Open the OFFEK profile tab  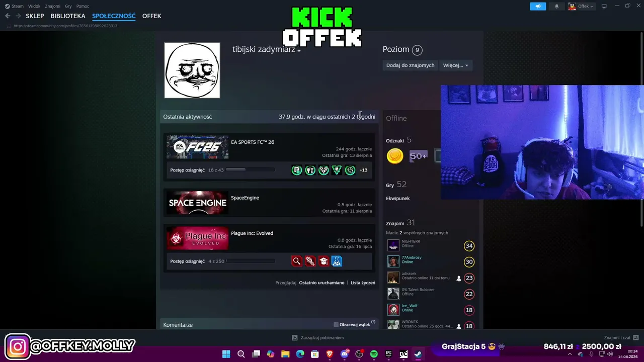pos(152,16)
